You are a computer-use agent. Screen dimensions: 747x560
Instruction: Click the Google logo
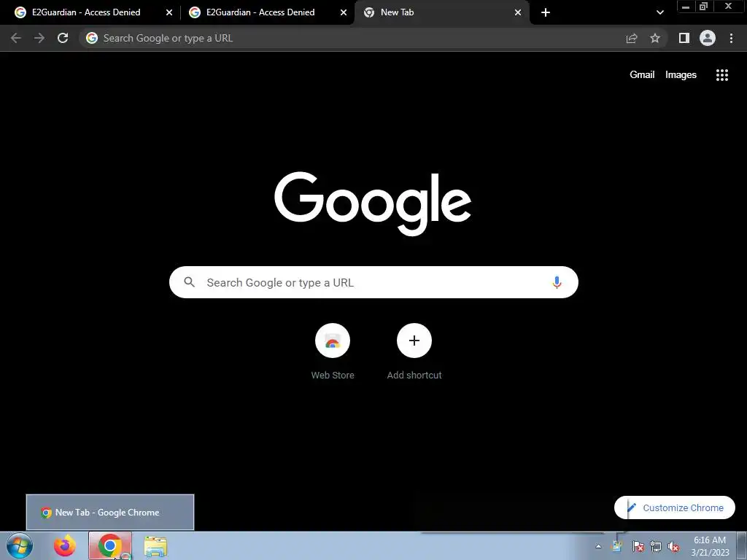(373, 203)
